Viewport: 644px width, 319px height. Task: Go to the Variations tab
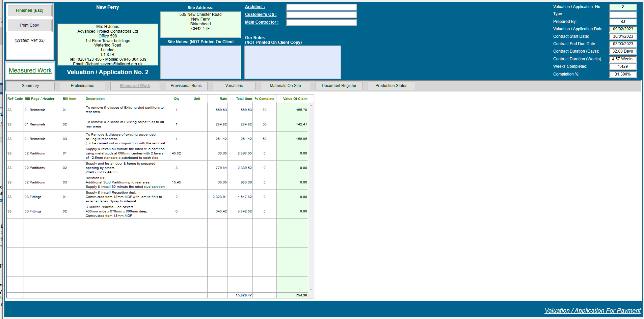[x=234, y=86]
